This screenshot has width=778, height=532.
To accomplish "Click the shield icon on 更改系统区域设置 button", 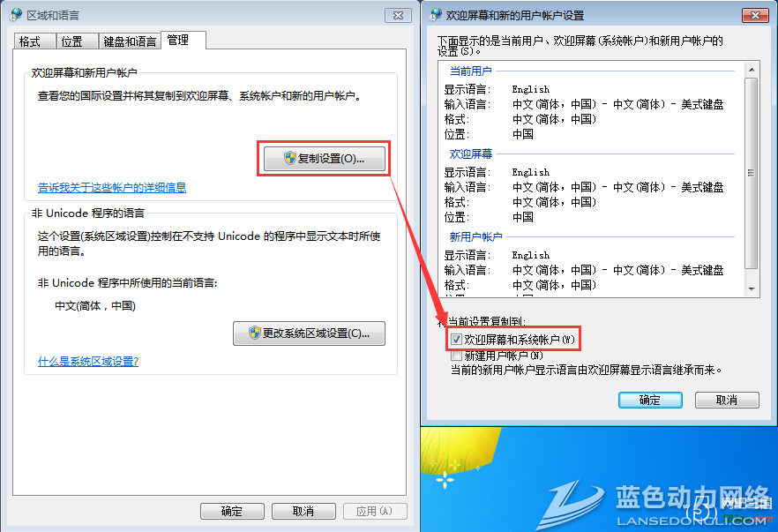I will (255, 333).
